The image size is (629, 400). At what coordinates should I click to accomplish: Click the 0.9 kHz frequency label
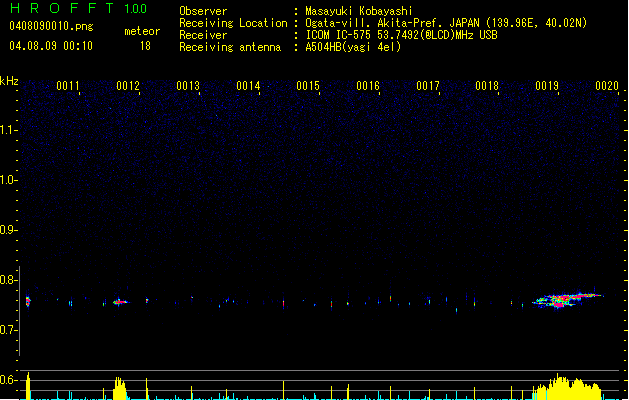click(8, 230)
